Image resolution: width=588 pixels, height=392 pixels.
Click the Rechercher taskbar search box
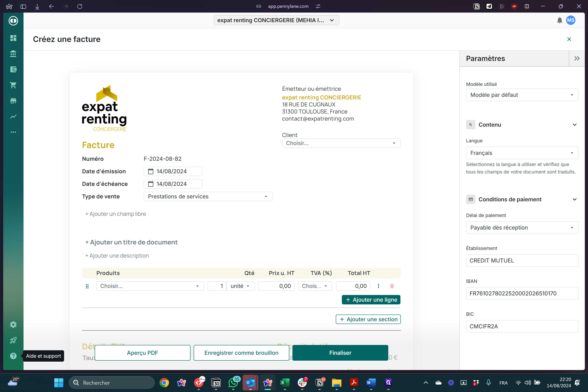pos(112,383)
